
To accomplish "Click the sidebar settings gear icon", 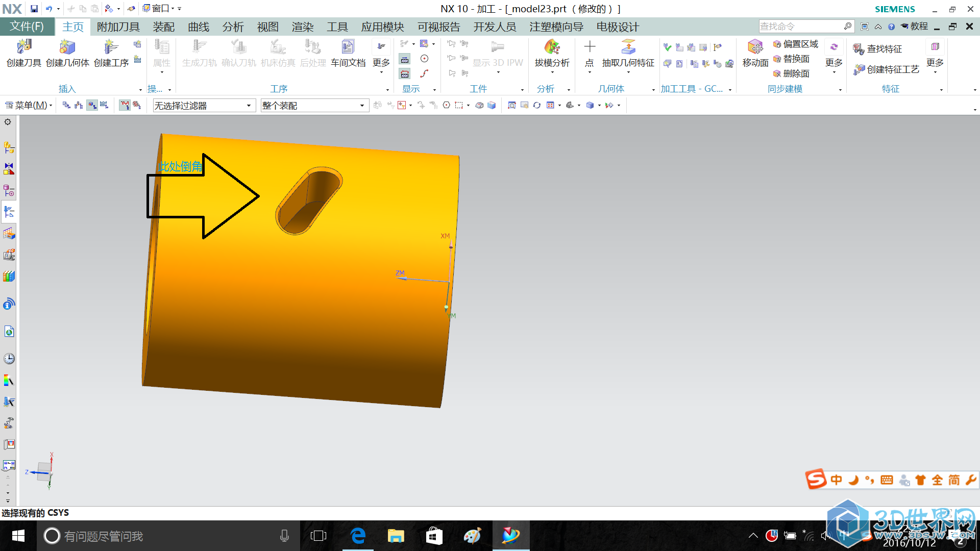I will (8, 122).
